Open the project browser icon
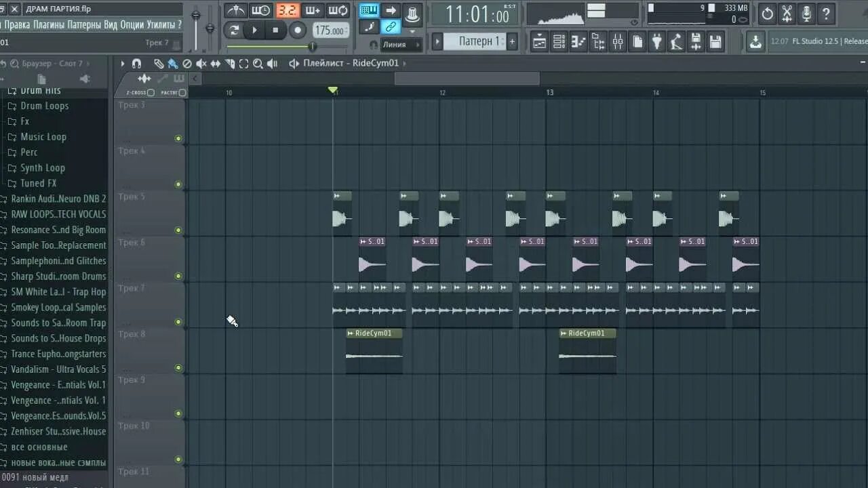Image resolution: width=868 pixels, height=488 pixels. [598, 41]
